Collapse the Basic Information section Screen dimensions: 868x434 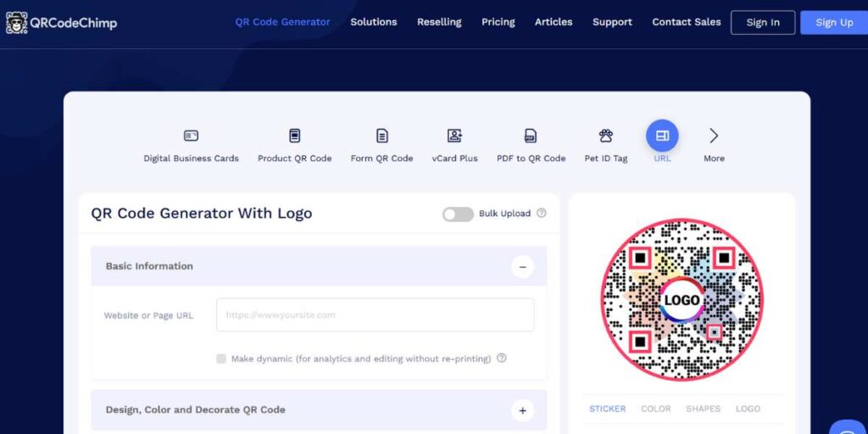pyautogui.click(x=522, y=267)
